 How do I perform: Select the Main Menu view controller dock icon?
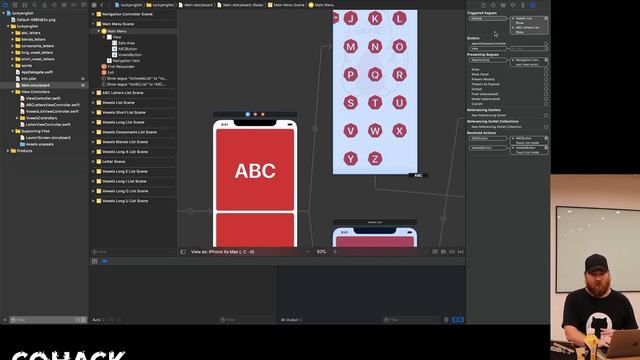coord(248,114)
